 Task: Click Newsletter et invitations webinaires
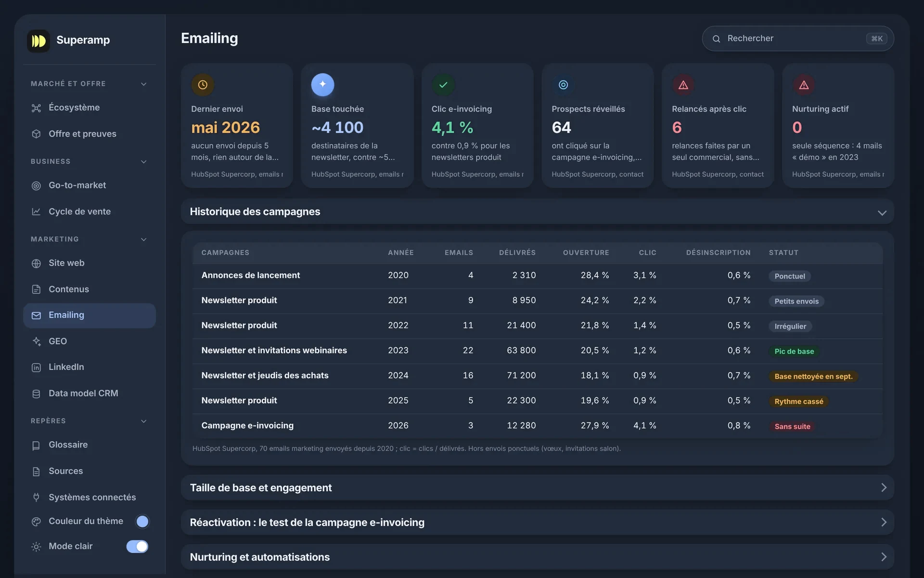[x=274, y=351]
